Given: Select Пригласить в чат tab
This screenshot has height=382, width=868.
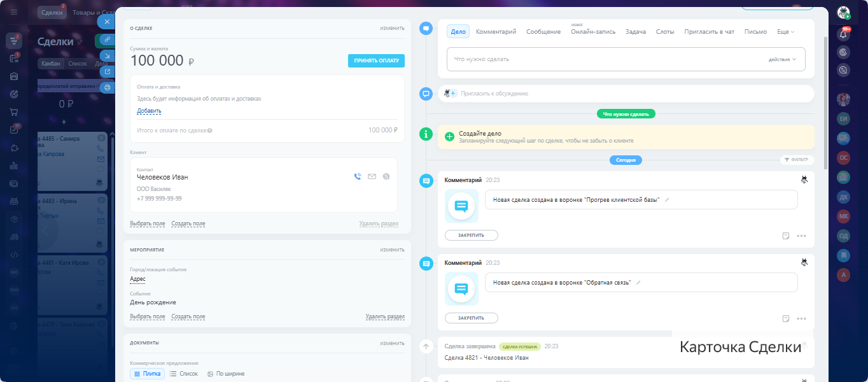Looking at the screenshot, I should pos(709,31).
